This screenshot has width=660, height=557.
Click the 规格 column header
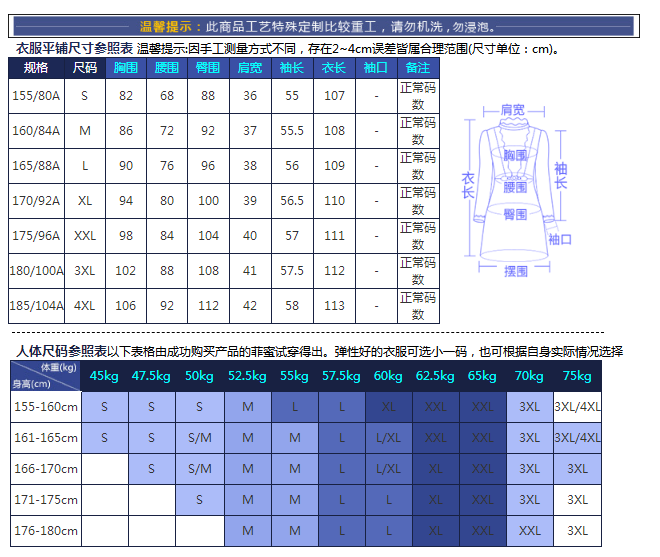[36, 68]
